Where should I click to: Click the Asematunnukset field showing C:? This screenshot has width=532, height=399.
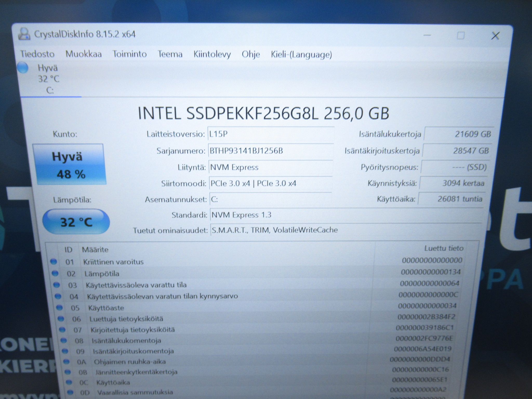point(271,199)
